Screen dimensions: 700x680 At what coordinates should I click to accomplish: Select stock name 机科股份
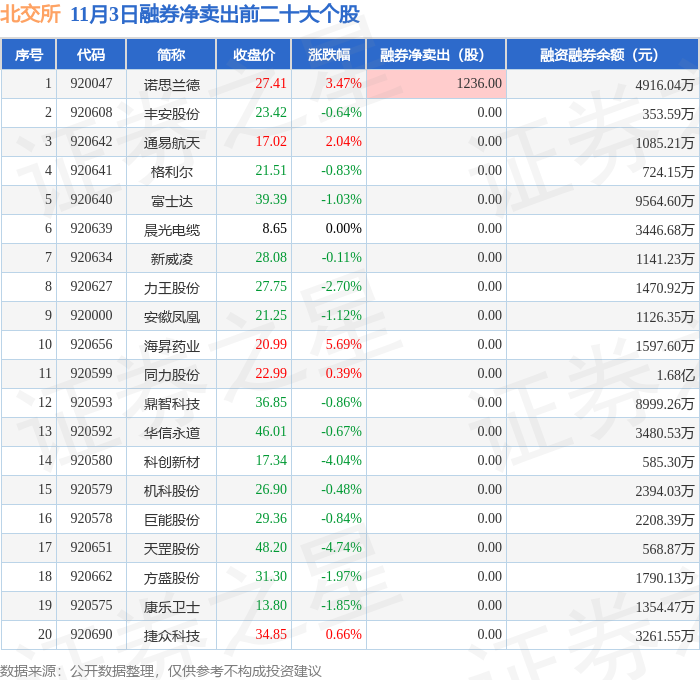point(171,491)
